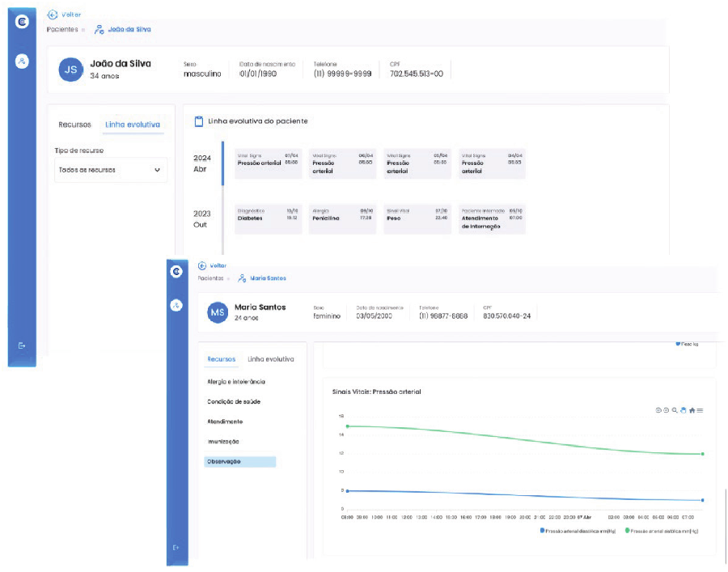Click the Pacientes breadcrumb above Maria Santos
The height and width of the screenshot is (572, 728).
[x=212, y=278]
